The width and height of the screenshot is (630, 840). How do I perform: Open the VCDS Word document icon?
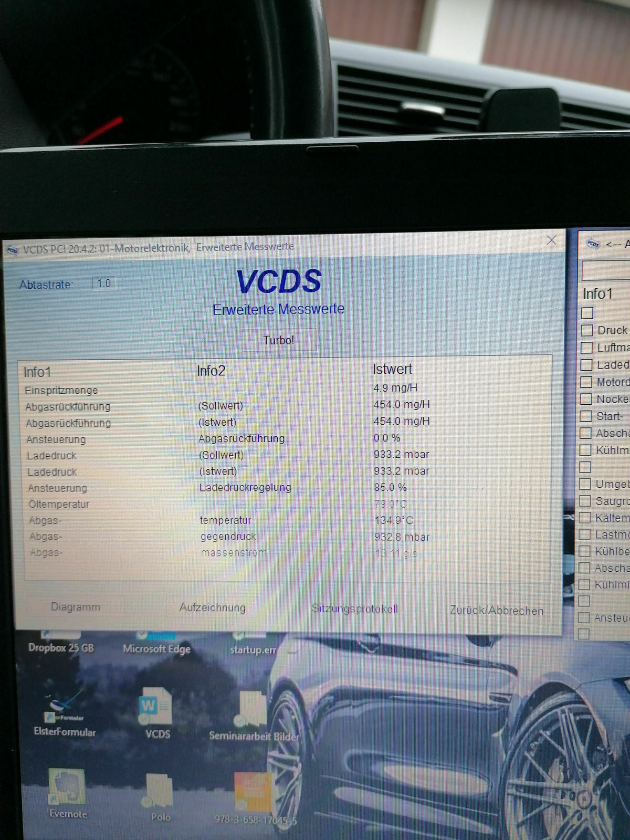click(x=156, y=714)
